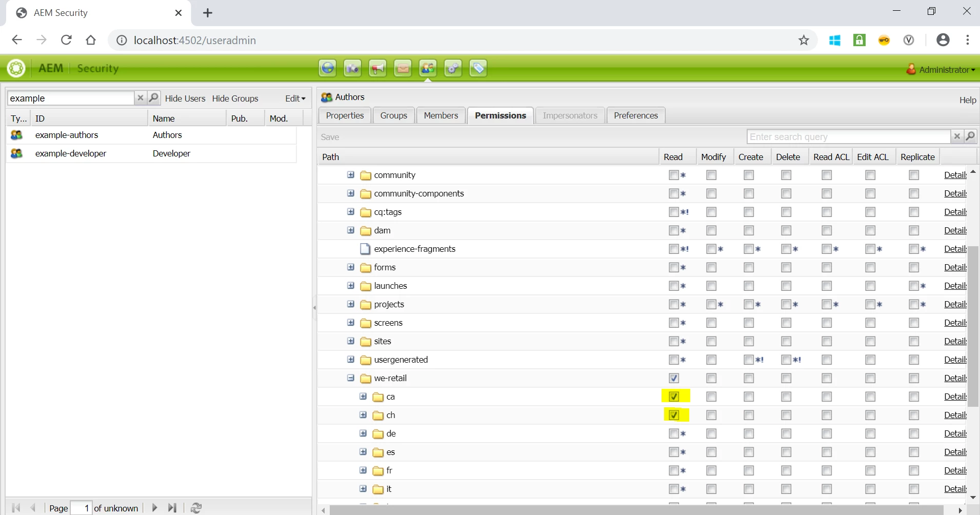Open the browser profile icon
The width and height of the screenshot is (980, 515).
coord(943,40)
